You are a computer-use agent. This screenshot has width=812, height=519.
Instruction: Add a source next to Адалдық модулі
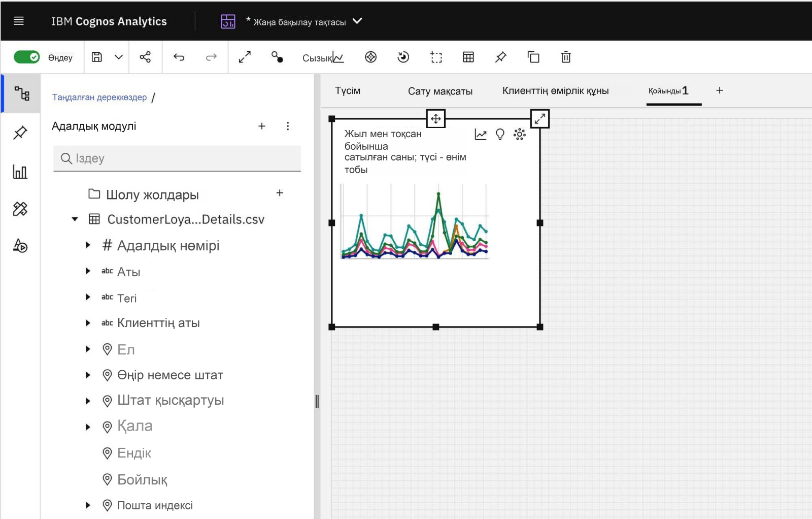262,126
